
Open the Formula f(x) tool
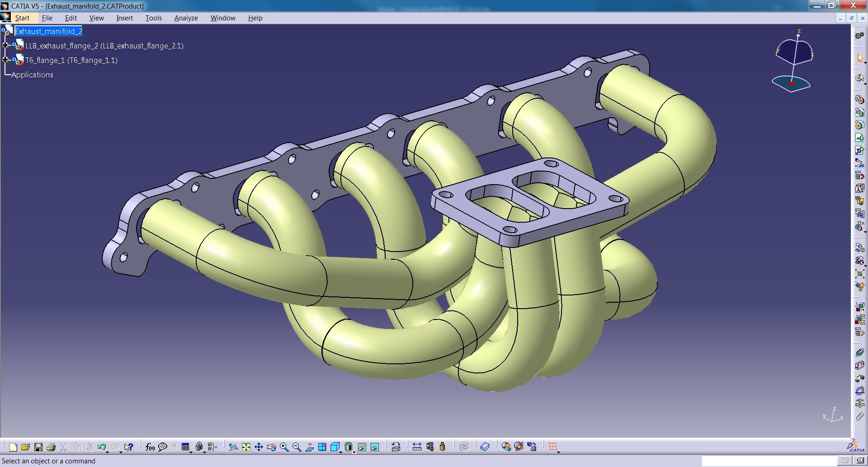150,447
